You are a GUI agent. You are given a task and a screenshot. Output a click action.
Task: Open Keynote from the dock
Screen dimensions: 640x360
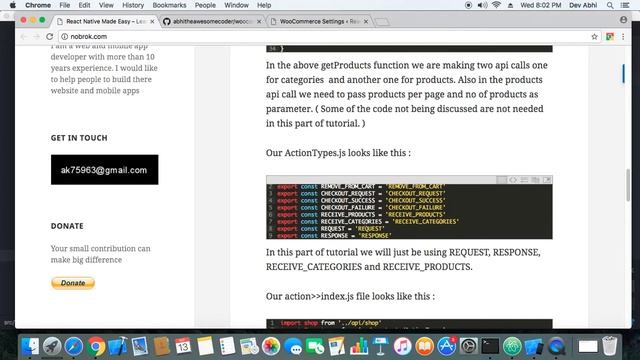tap(380, 347)
